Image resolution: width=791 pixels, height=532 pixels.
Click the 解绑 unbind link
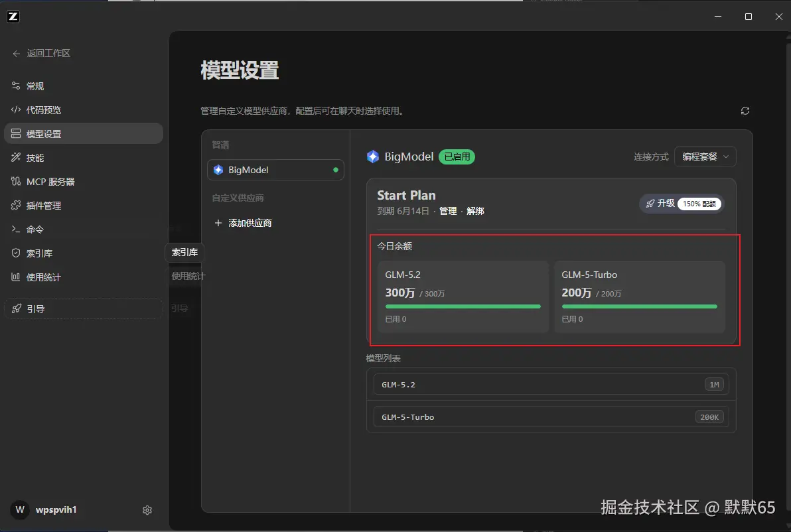point(475,212)
